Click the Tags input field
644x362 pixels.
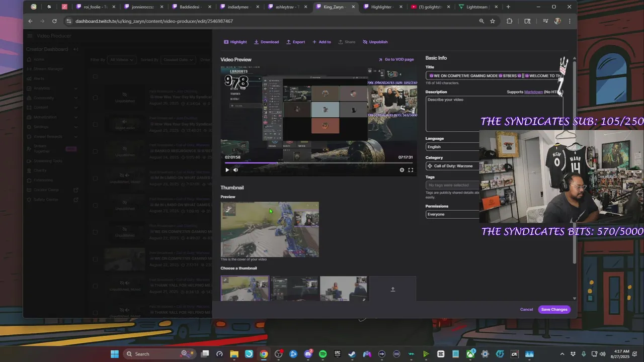452,185
